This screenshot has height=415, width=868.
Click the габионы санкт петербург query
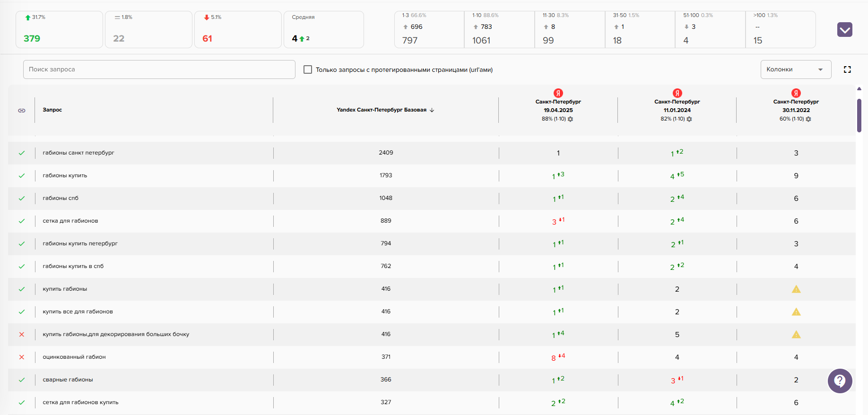(78, 153)
